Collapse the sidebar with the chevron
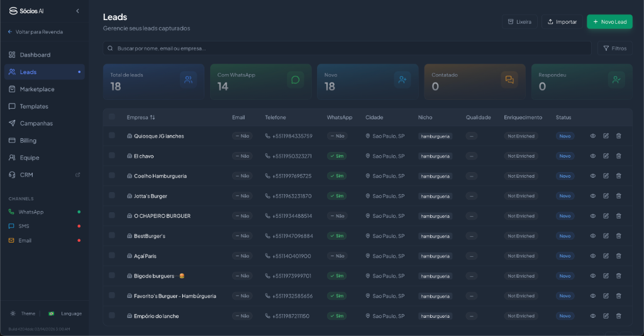Image resolution: width=644 pixels, height=336 pixels. tap(77, 11)
